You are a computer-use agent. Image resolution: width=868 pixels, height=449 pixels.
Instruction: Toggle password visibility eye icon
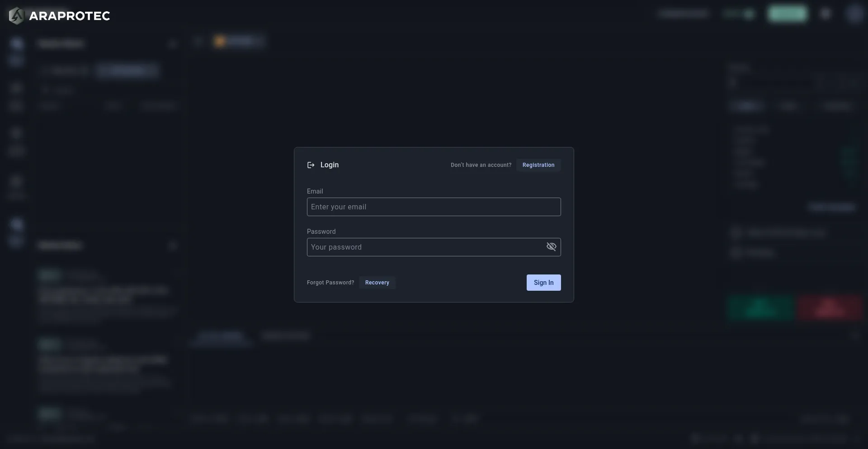551,247
